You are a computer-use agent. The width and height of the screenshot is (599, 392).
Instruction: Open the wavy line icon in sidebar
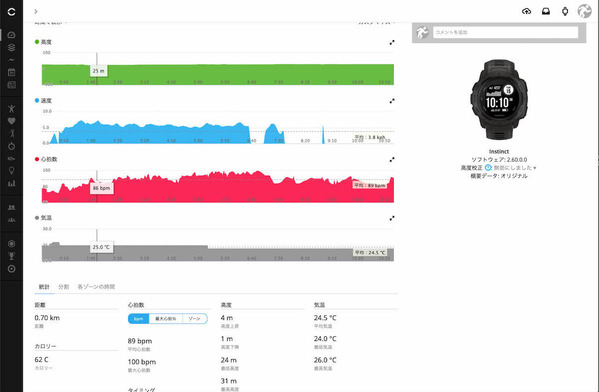tap(11, 60)
